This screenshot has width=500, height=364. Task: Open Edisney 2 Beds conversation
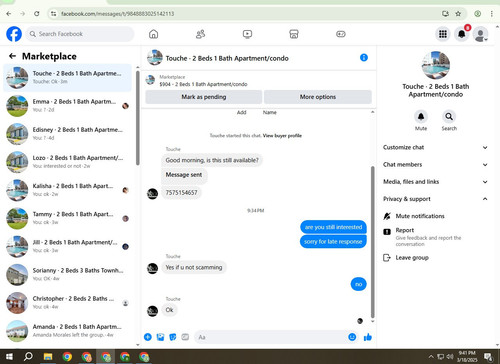point(68,134)
